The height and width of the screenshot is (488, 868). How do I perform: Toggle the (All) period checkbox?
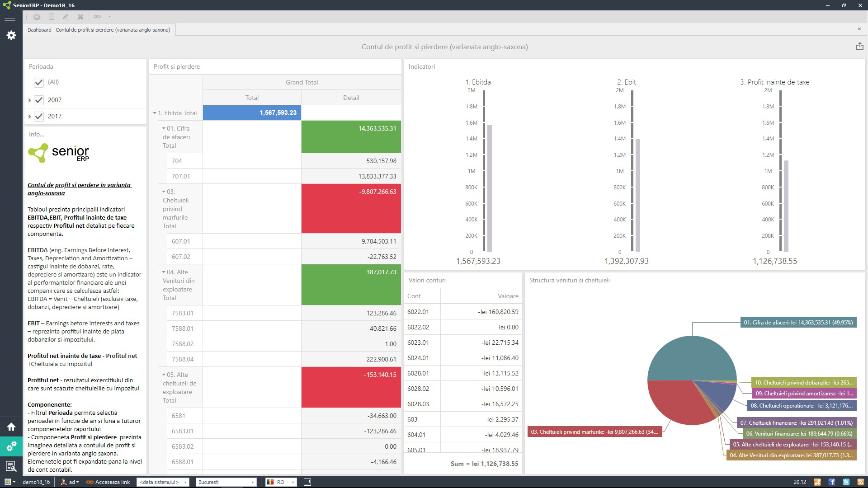39,82
